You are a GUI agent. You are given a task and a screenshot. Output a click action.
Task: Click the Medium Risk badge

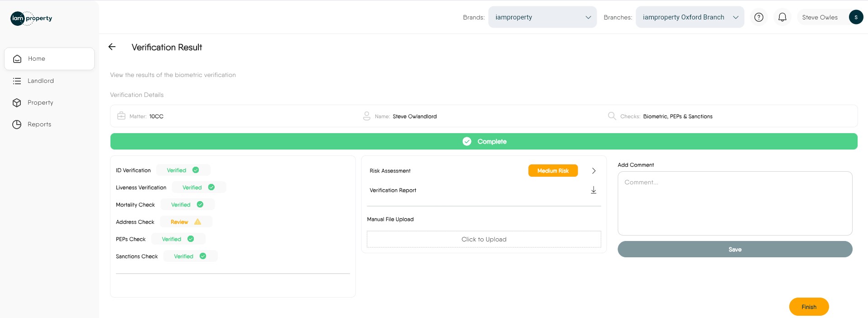(x=552, y=171)
